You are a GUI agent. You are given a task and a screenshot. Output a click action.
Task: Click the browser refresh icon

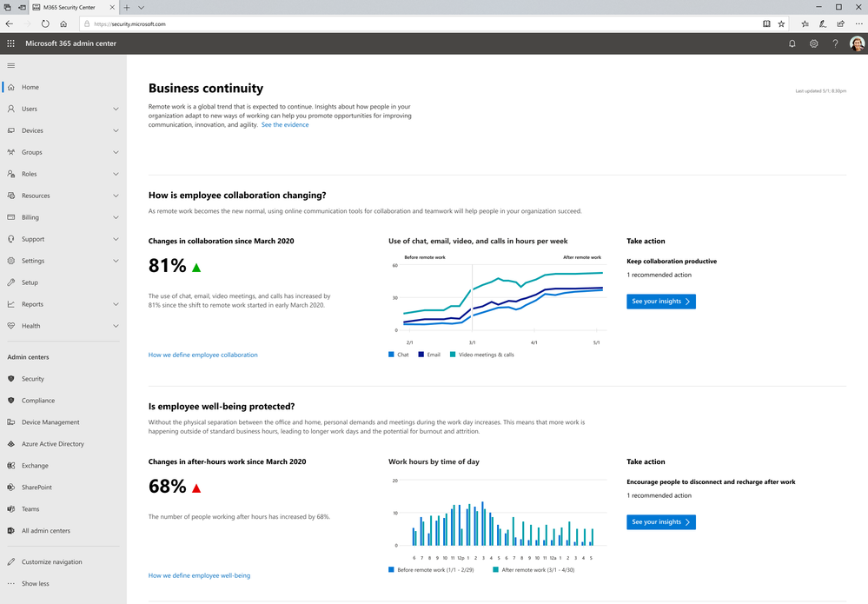45,24
